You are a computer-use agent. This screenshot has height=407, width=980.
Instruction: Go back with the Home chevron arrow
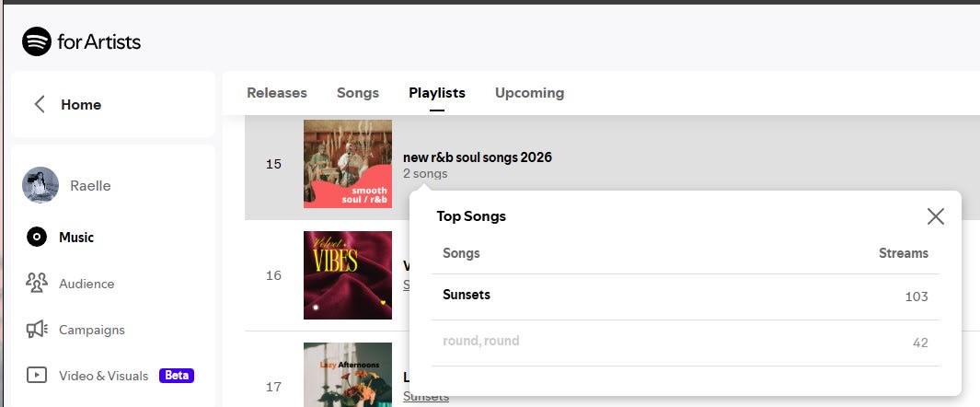(40, 104)
